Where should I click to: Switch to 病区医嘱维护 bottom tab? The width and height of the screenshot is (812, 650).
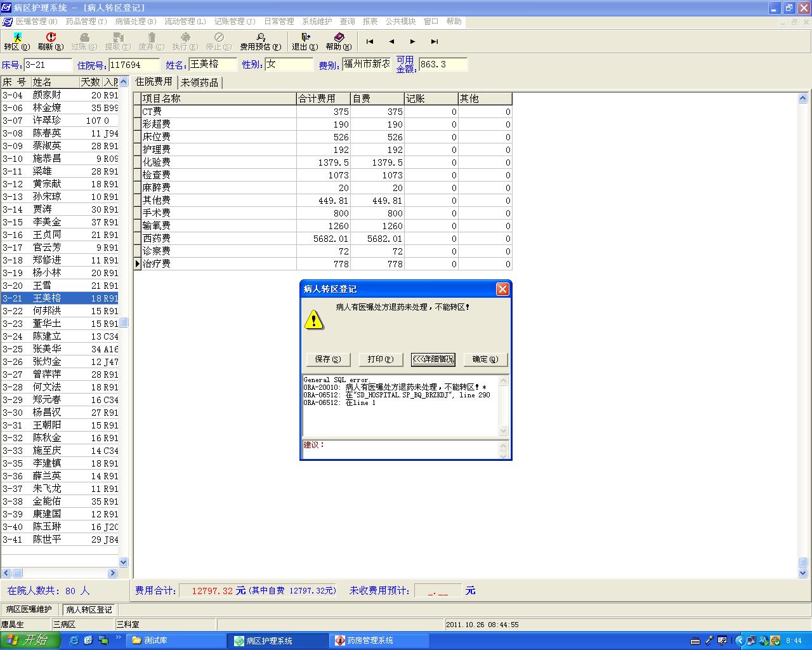coord(29,609)
